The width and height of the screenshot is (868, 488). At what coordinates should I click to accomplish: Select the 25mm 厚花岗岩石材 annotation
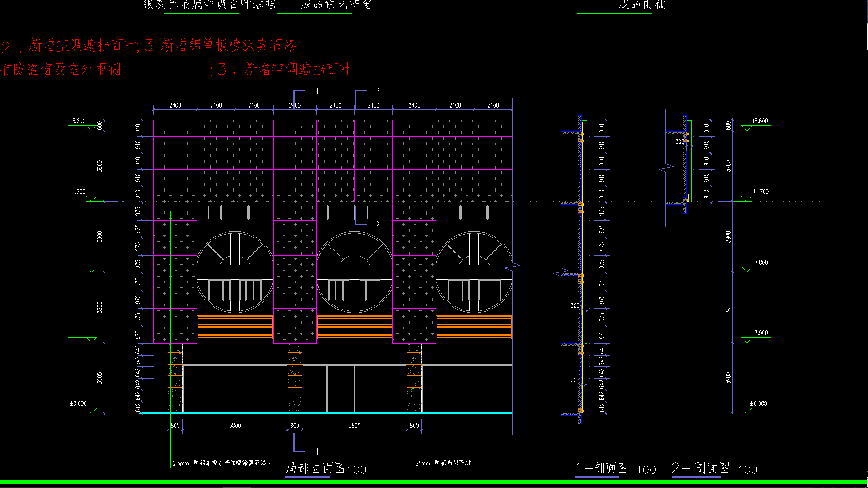[443, 463]
